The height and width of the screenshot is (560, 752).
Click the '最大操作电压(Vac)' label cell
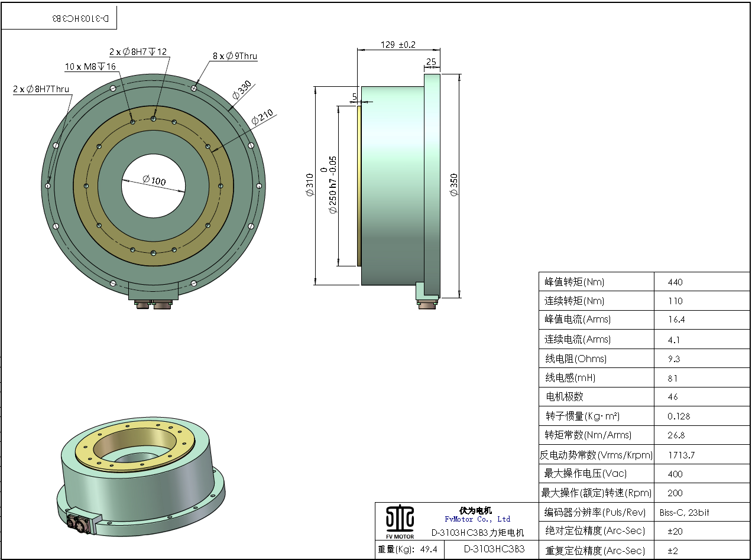tap(597, 474)
